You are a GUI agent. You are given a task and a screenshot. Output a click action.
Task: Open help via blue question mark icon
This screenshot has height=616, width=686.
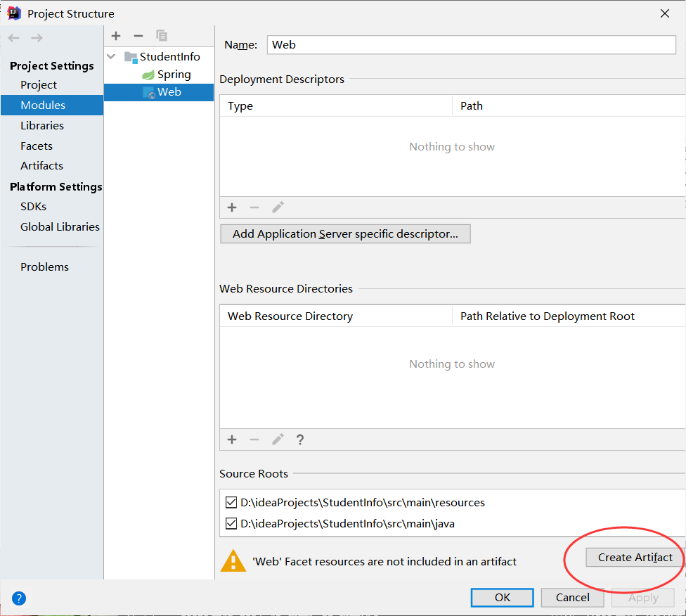click(x=19, y=598)
